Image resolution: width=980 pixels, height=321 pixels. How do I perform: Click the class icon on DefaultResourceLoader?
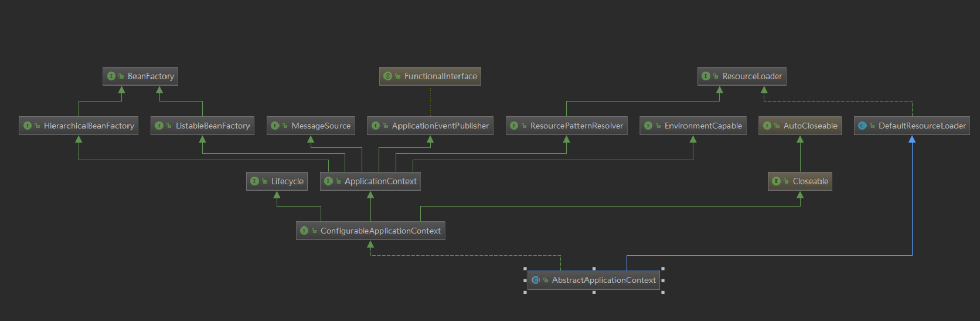(x=862, y=126)
